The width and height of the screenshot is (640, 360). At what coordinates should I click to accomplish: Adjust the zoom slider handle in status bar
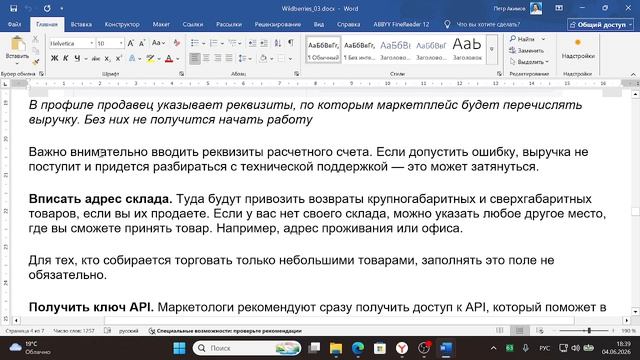coord(589,331)
